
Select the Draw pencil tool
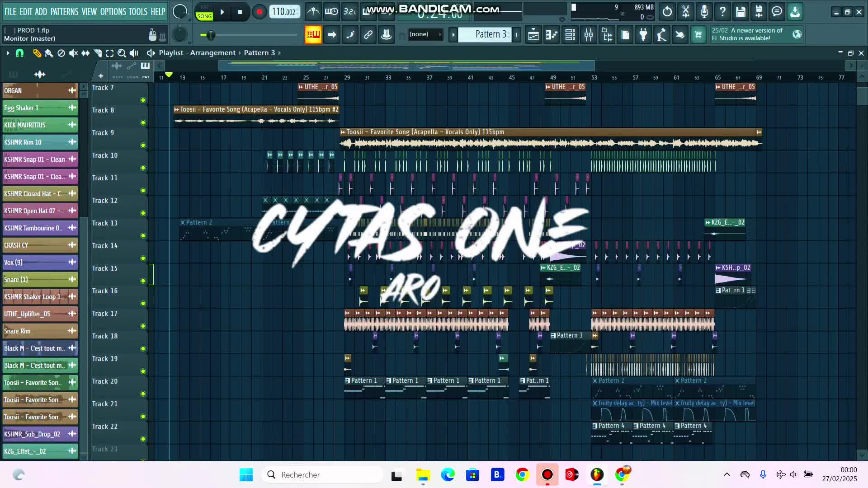tap(37, 53)
